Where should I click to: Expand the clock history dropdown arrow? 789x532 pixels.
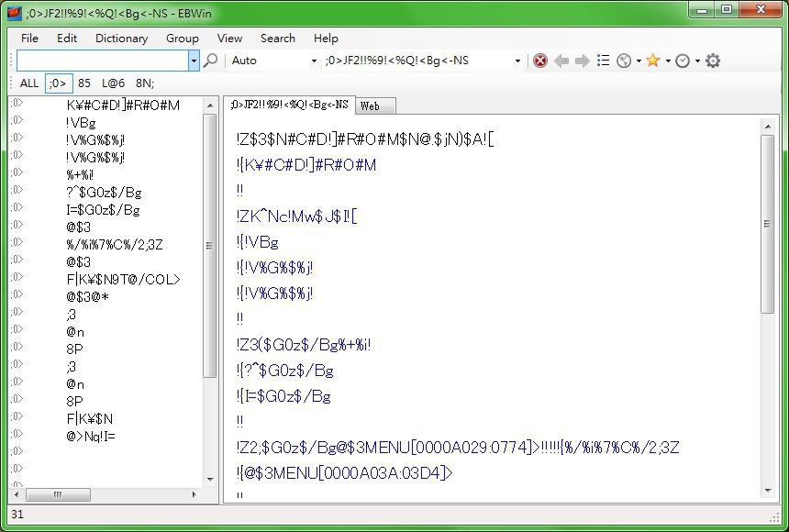pyautogui.click(x=697, y=61)
